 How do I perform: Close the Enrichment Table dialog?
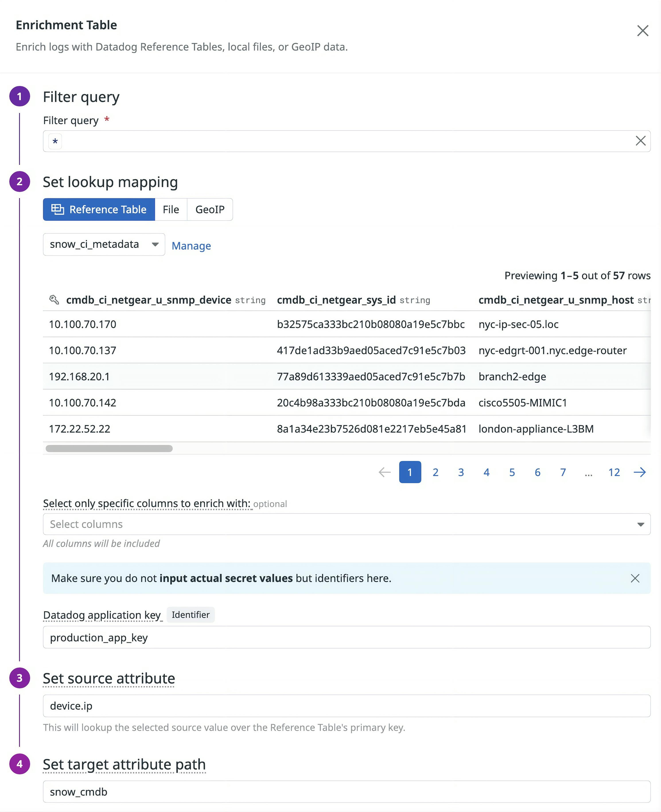pos(642,30)
